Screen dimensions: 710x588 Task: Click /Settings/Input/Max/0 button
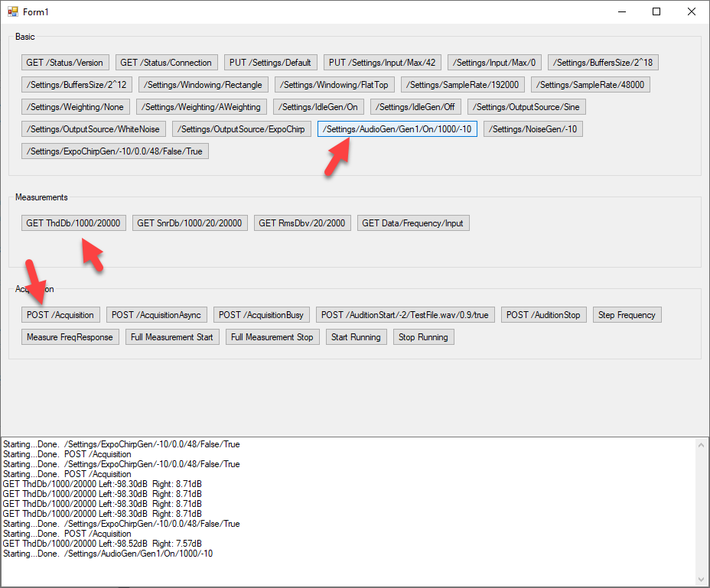pos(494,63)
